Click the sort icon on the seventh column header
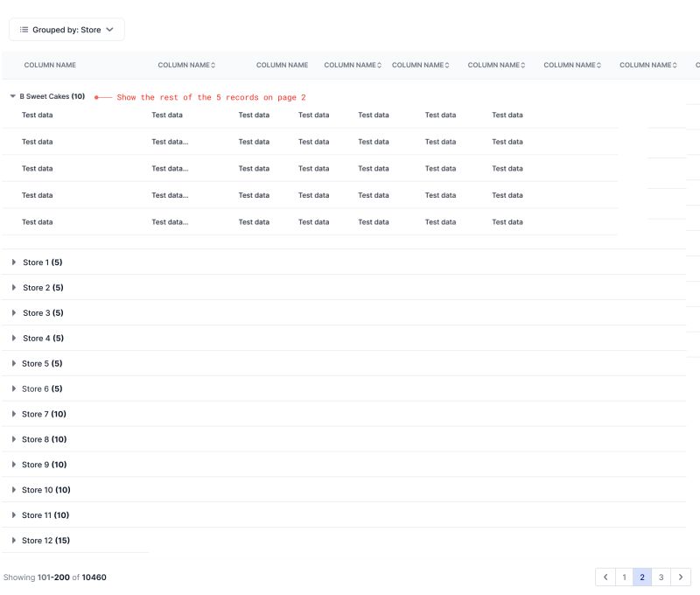700x595 pixels. [598, 65]
